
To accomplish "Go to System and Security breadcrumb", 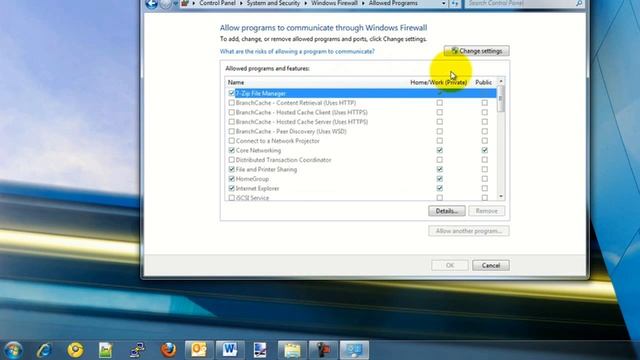I will pos(273,3).
